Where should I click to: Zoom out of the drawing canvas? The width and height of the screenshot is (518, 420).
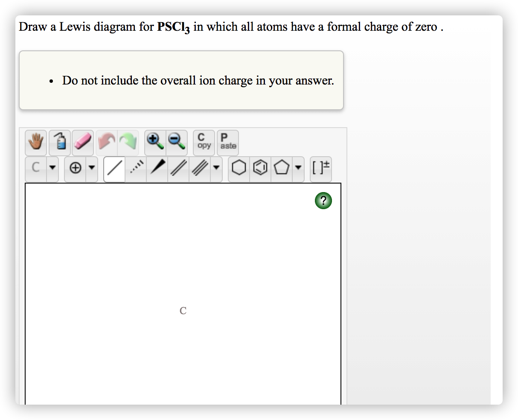[x=177, y=142]
